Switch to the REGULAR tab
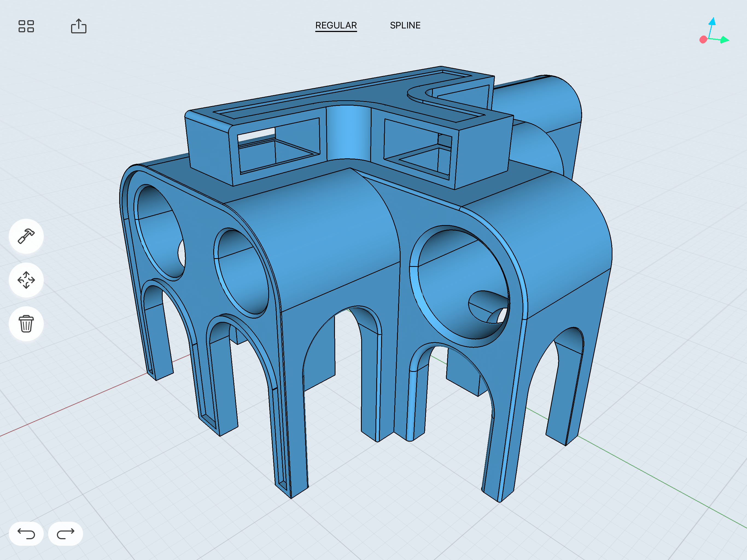747x560 pixels. pyautogui.click(x=336, y=25)
